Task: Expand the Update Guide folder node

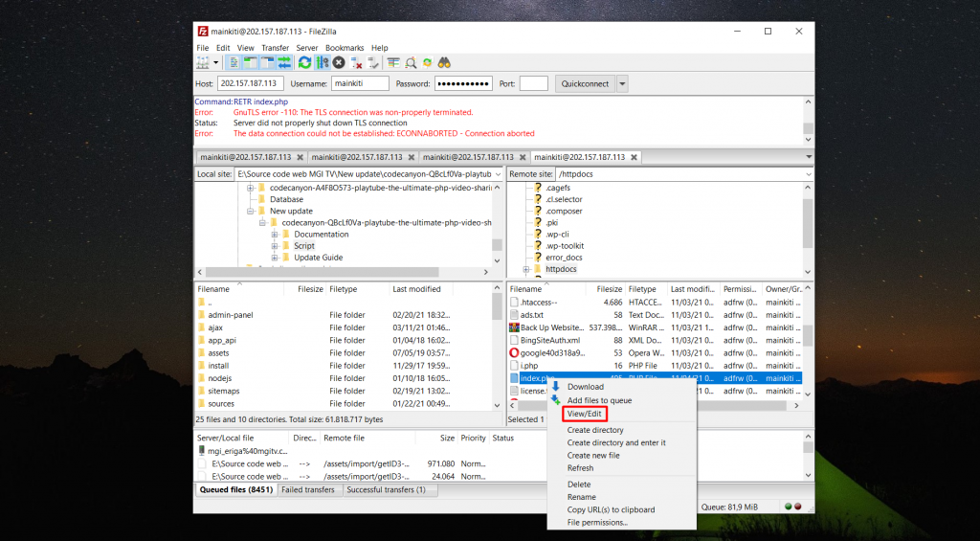Action: 275,257
